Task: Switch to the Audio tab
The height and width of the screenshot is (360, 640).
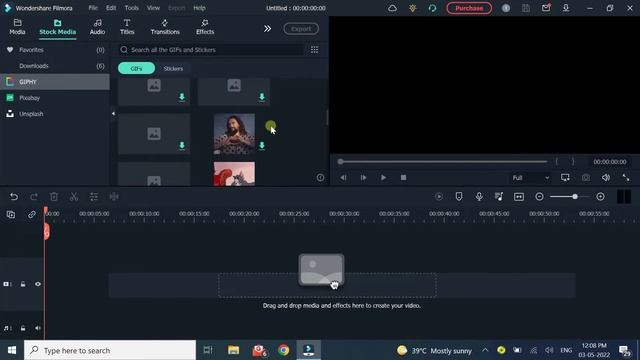Action: click(x=97, y=27)
